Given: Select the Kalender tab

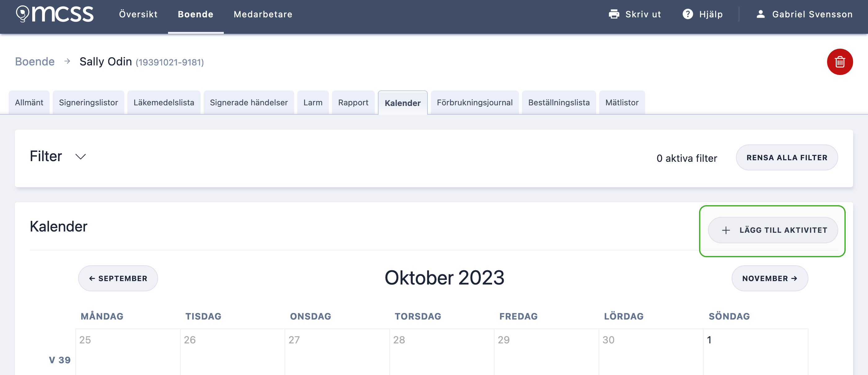Looking at the screenshot, I should pyautogui.click(x=403, y=103).
